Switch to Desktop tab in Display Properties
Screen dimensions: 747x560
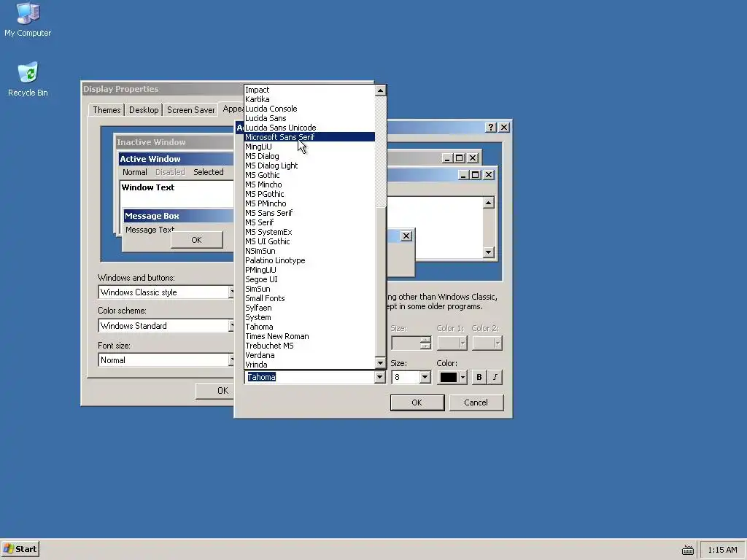point(144,110)
